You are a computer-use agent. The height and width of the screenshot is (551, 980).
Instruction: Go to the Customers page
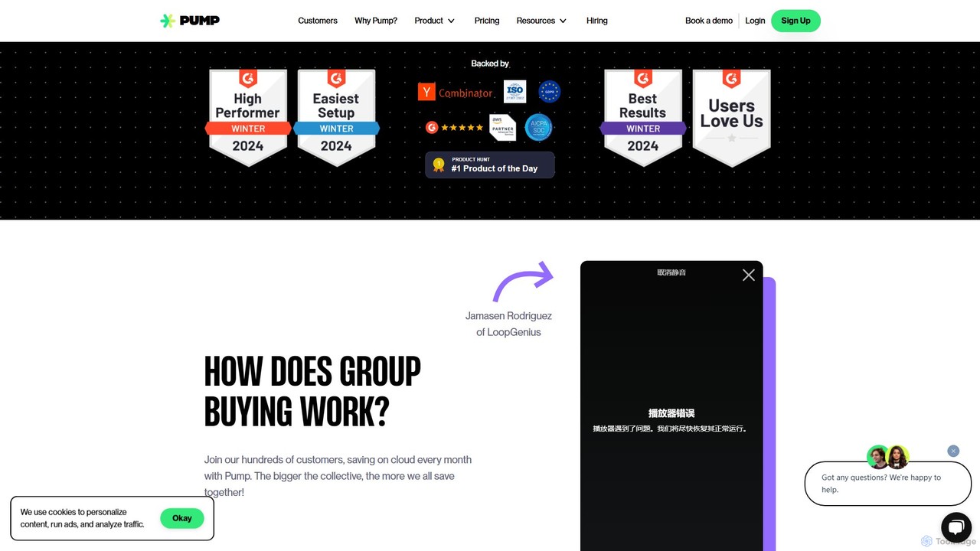(318, 21)
